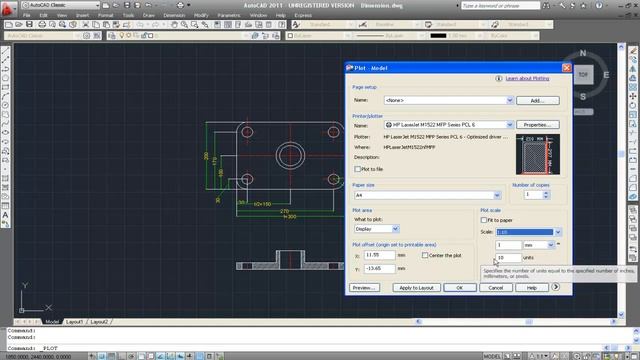Click the drawing area vertical scrollbar
Viewport: 640px width, 360px height.
[621, 181]
